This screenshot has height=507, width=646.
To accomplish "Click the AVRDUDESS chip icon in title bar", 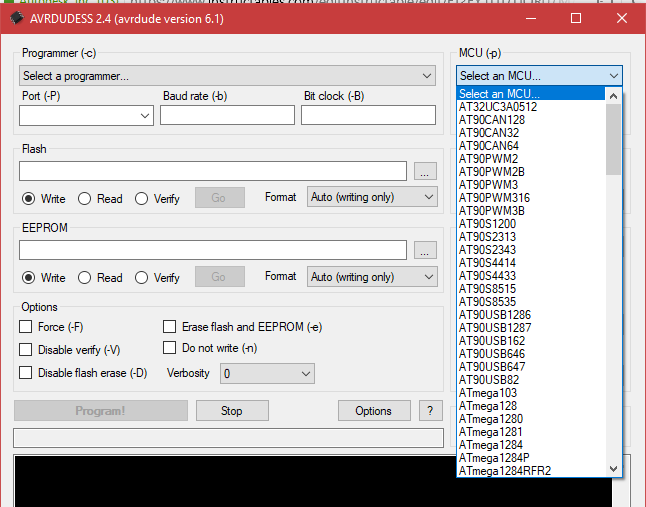I will pos(16,19).
